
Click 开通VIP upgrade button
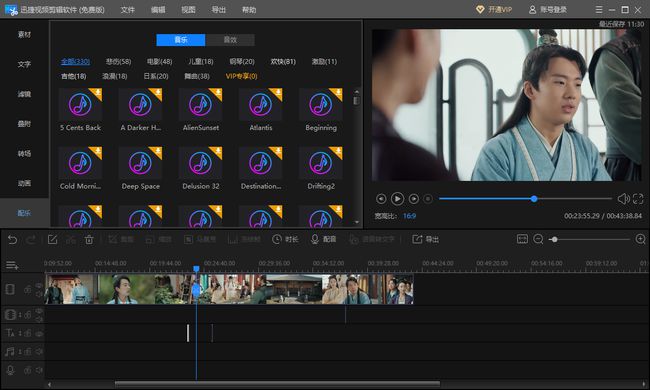494,10
